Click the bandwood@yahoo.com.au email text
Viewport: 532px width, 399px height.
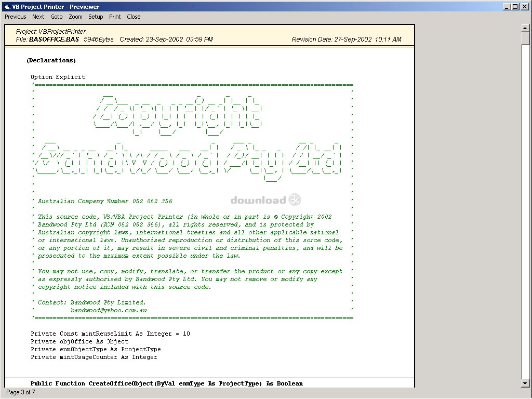coord(109,310)
